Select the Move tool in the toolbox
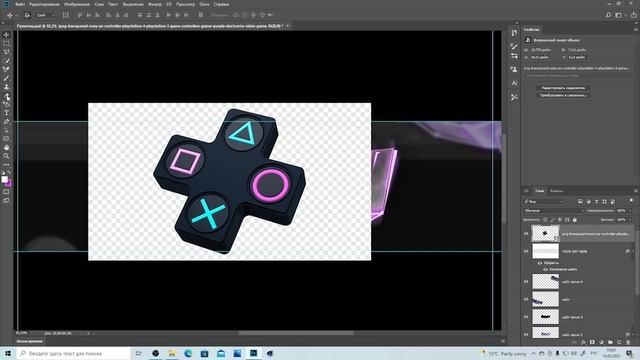Screen dimensions: 640x360 (x=6, y=35)
